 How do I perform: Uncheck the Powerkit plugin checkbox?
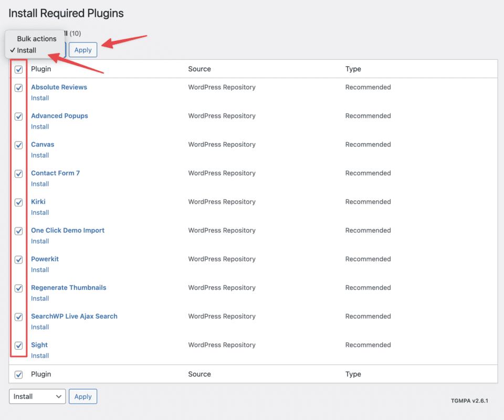[19, 259]
